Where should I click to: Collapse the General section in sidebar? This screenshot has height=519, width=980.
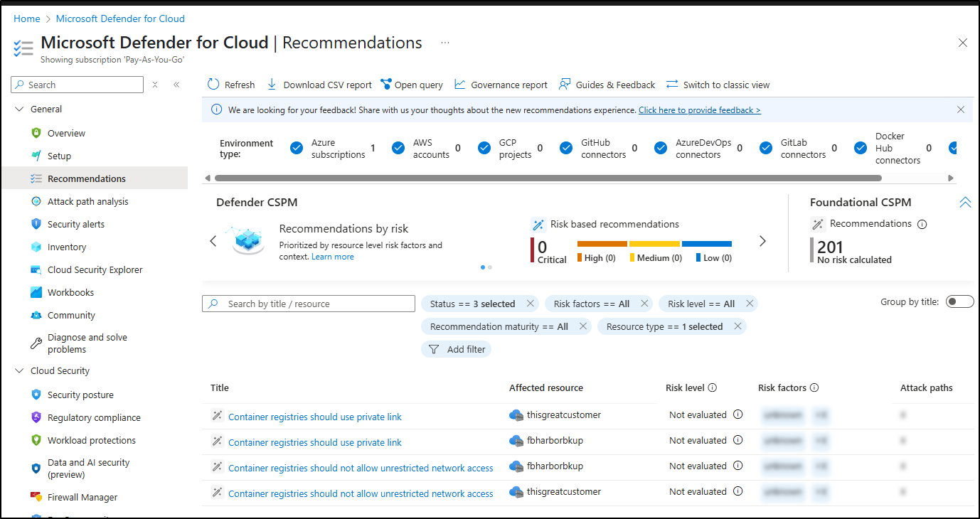(19, 109)
